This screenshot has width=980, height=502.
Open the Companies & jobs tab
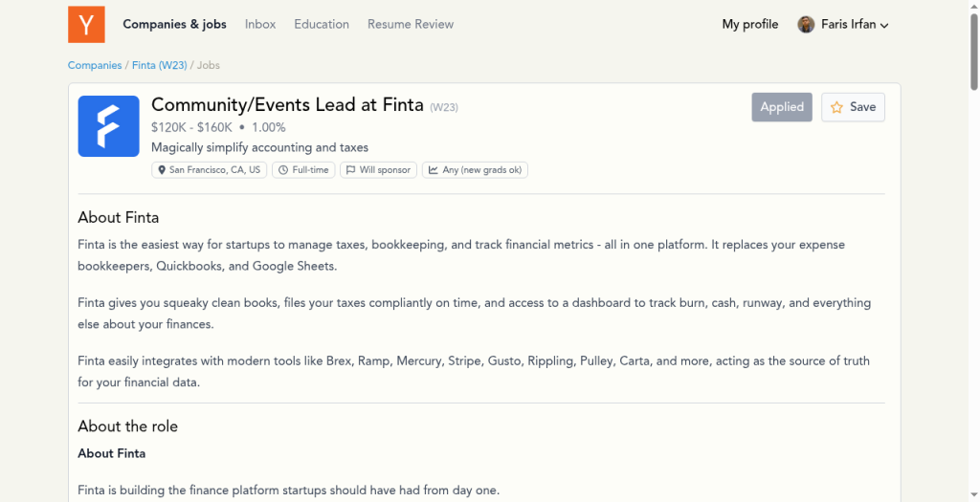tap(174, 24)
